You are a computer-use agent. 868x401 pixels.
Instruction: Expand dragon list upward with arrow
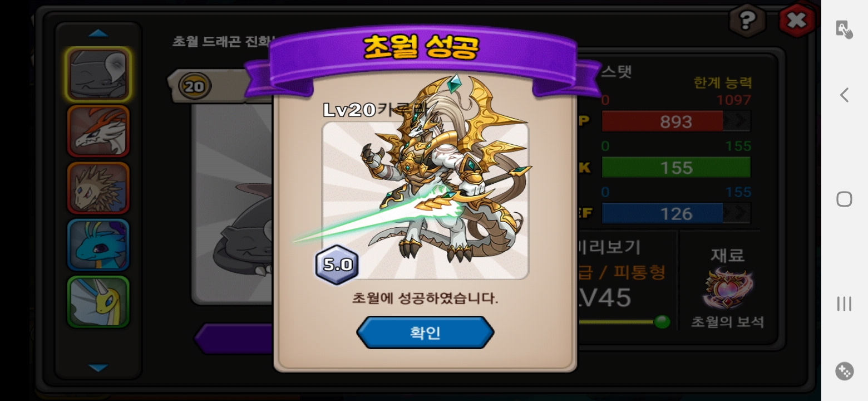click(x=98, y=33)
